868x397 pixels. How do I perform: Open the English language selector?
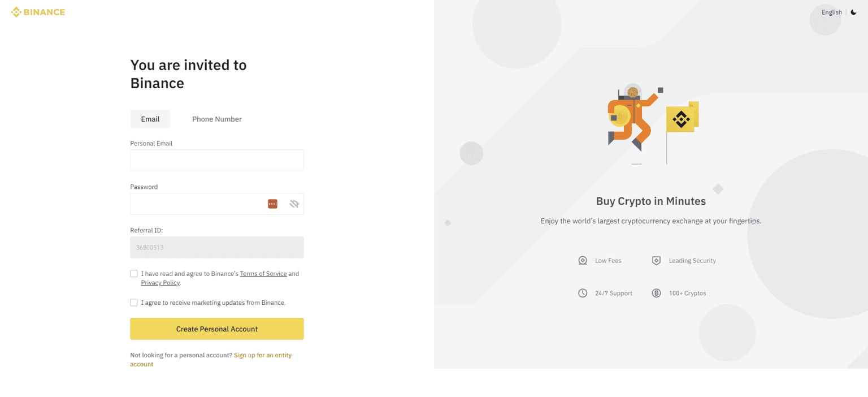tap(831, 12)
